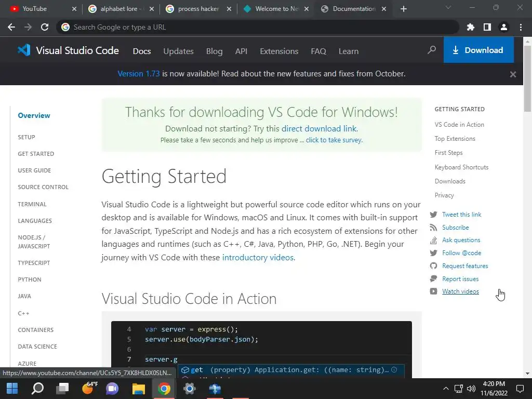Open the Docs nav item
The height and width of the screenshot is (399, 532).
(x=142, y=51)
